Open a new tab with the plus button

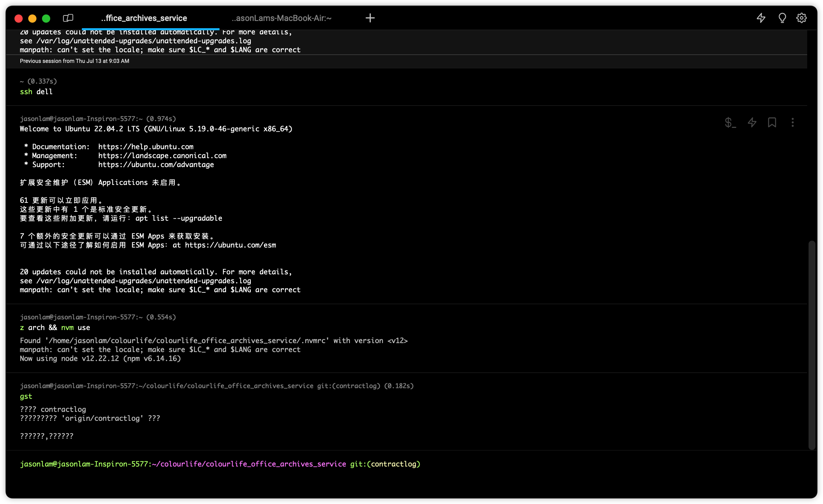tap(370, 18)
